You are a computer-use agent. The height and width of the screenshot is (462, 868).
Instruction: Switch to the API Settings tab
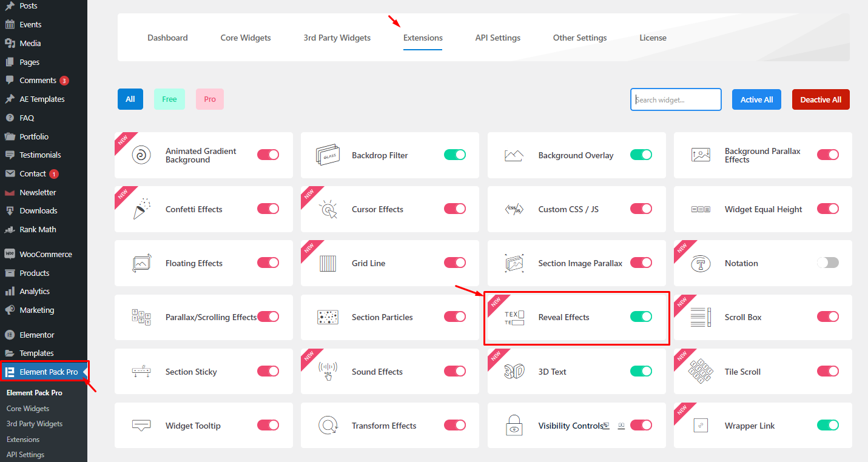[x=497, y=38]
